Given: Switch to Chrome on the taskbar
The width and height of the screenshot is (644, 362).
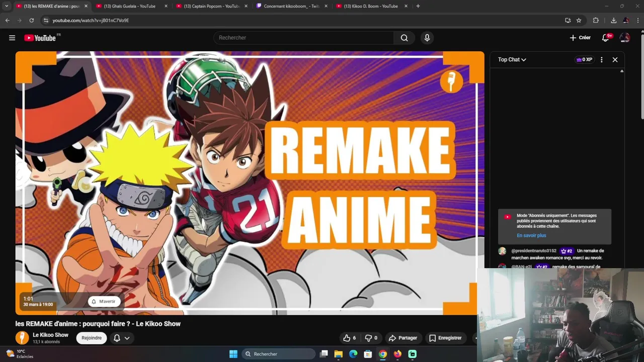Looking at the screenshot, I should click(x=383, y=354).
